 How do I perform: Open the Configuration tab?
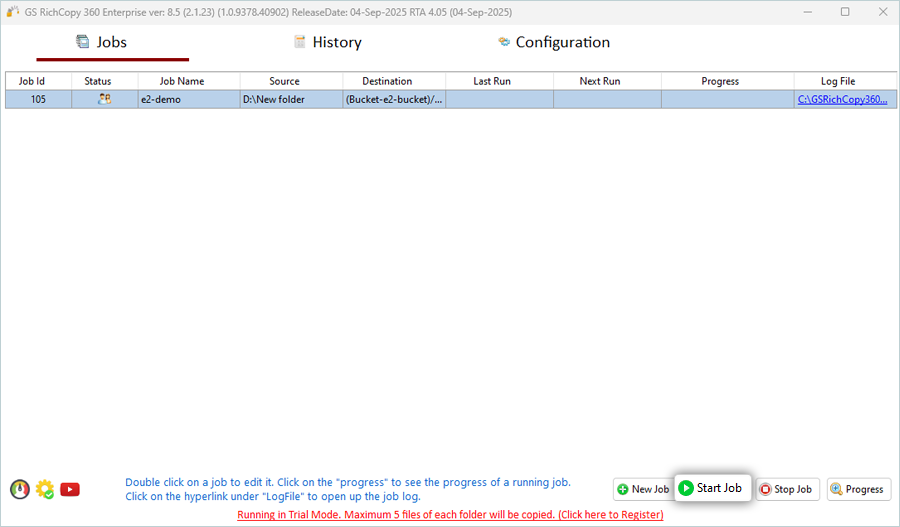(553, 42)
